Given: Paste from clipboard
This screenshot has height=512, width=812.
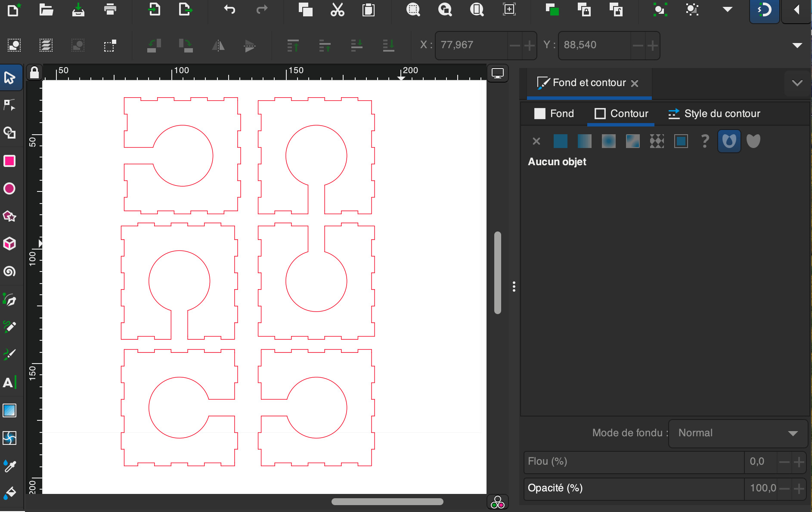Looking at the screenshot, I should [369, 9].
